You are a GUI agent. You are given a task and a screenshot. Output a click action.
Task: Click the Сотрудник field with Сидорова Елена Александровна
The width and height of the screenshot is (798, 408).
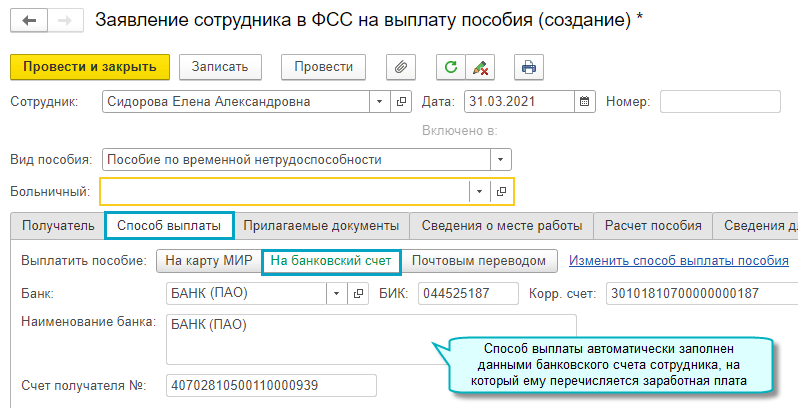click(236, 101)
